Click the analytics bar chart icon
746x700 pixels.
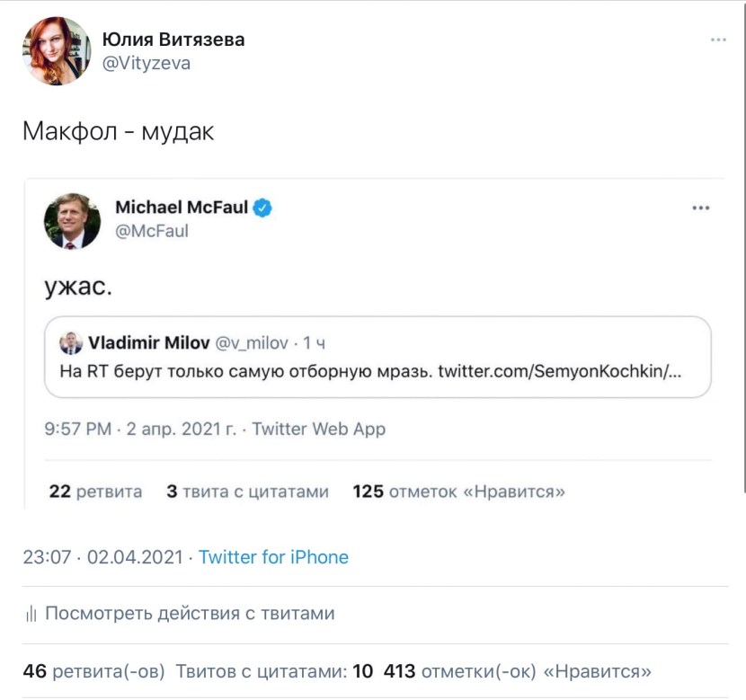(31, 615)
